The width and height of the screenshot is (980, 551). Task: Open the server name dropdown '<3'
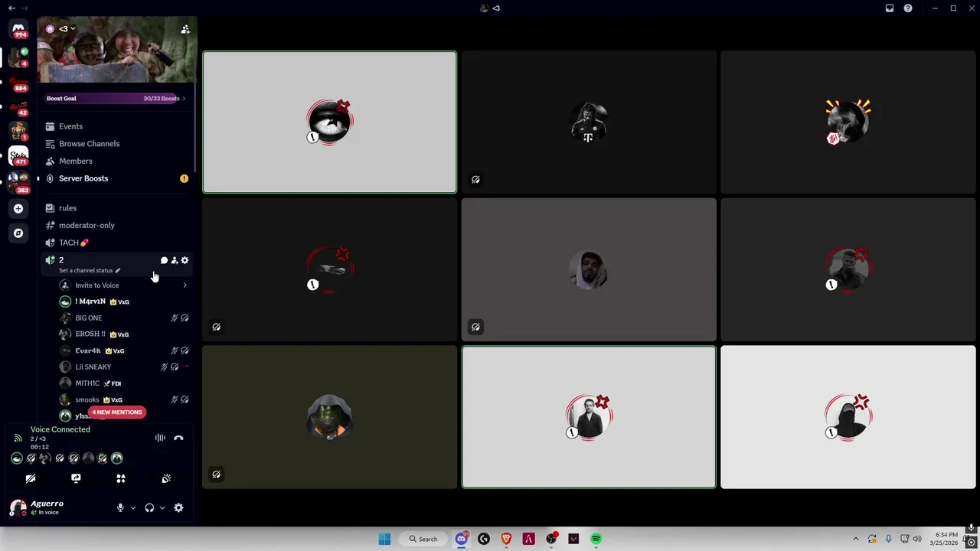point(67,29)
